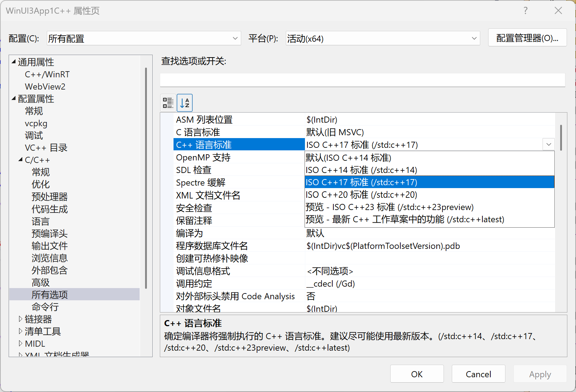Viewport: 576px width, 392px height.
Task: Click the categorized view icon
Action: (168, 102)
